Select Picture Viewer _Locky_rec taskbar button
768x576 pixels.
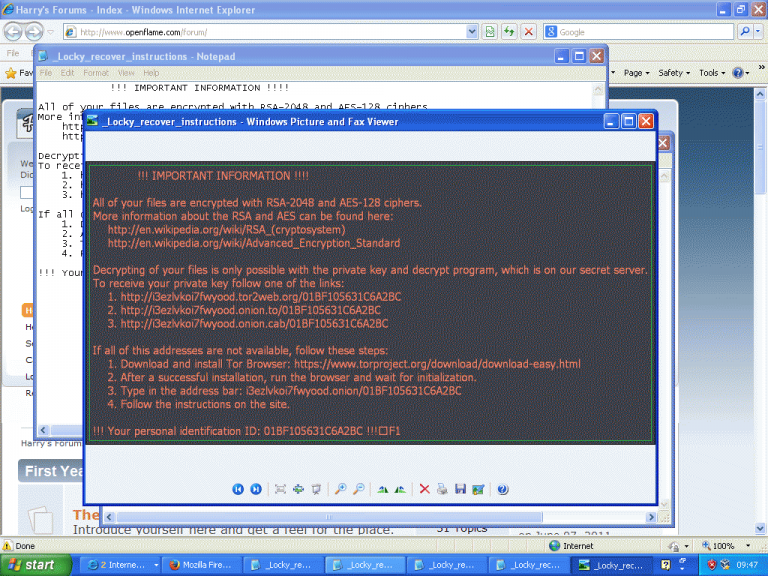[x=611, y=565]
